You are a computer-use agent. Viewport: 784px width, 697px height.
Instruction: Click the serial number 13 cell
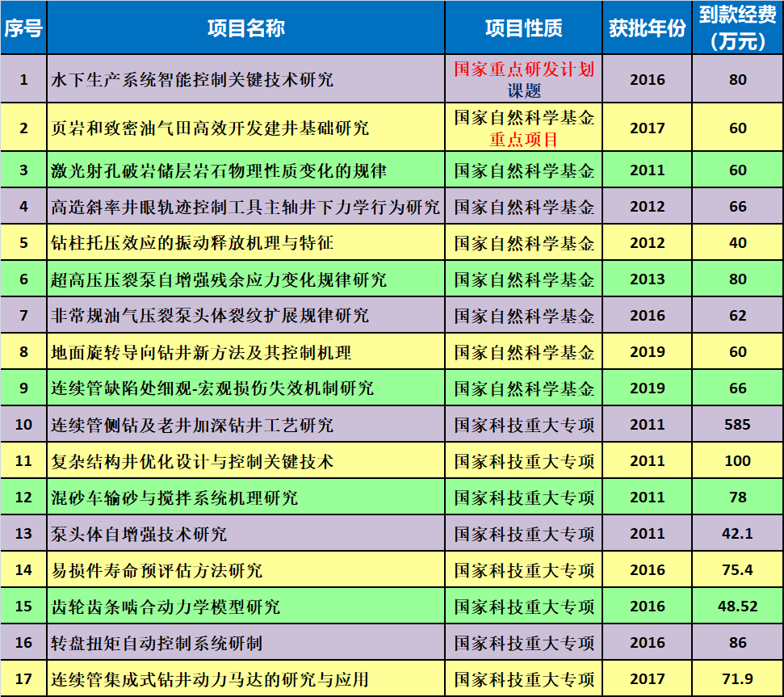(23, 534)
